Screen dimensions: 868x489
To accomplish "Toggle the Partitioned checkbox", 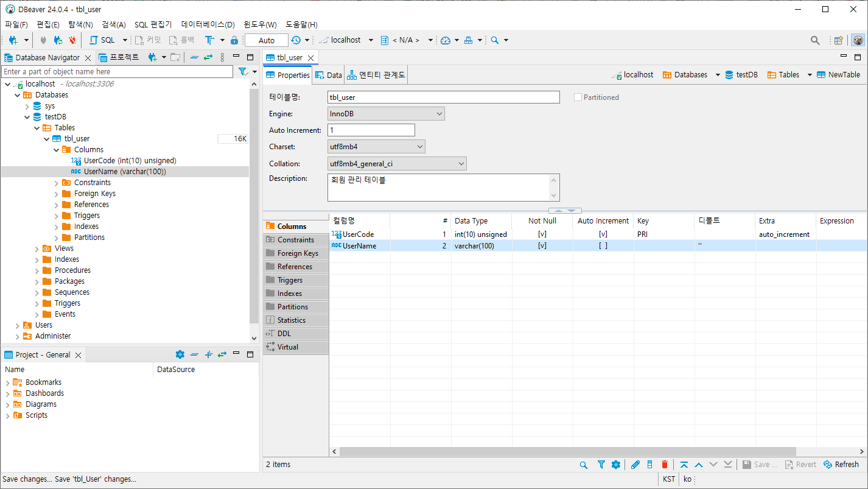I will tap(578, 97).
